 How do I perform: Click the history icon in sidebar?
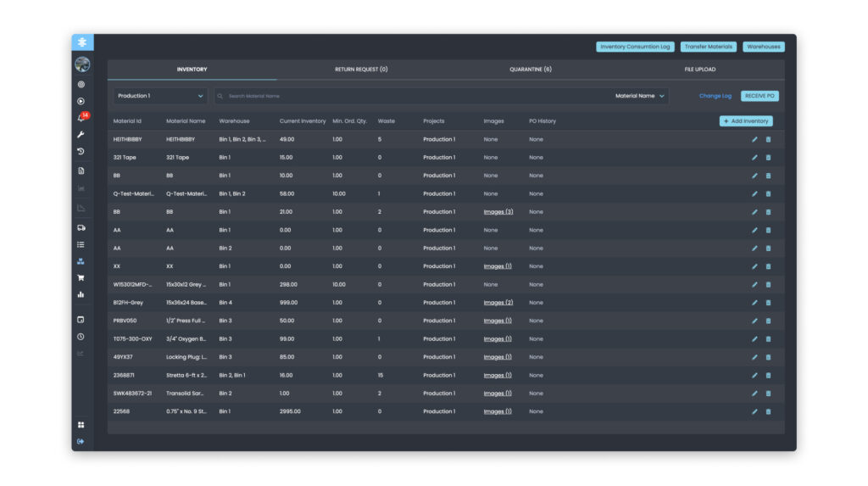coord(81,151)
